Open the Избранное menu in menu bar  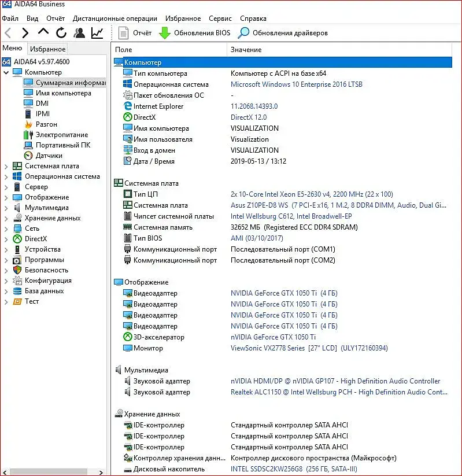pos(183,19)
